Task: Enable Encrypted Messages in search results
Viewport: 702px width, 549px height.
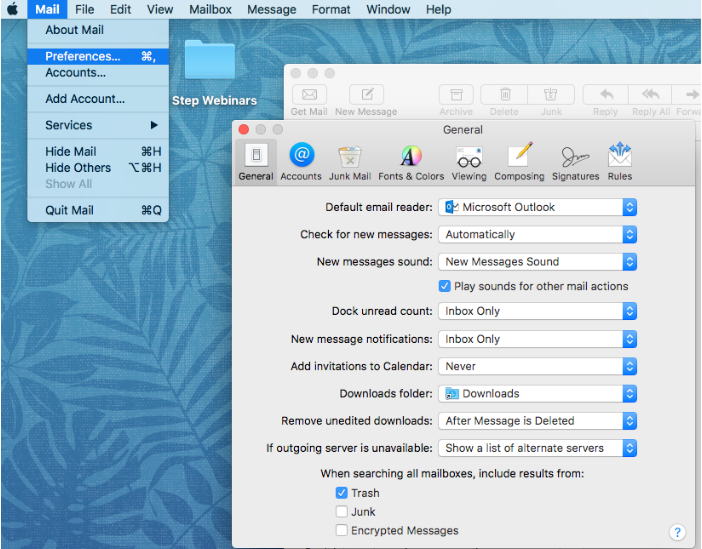Action: coord(342,530)
